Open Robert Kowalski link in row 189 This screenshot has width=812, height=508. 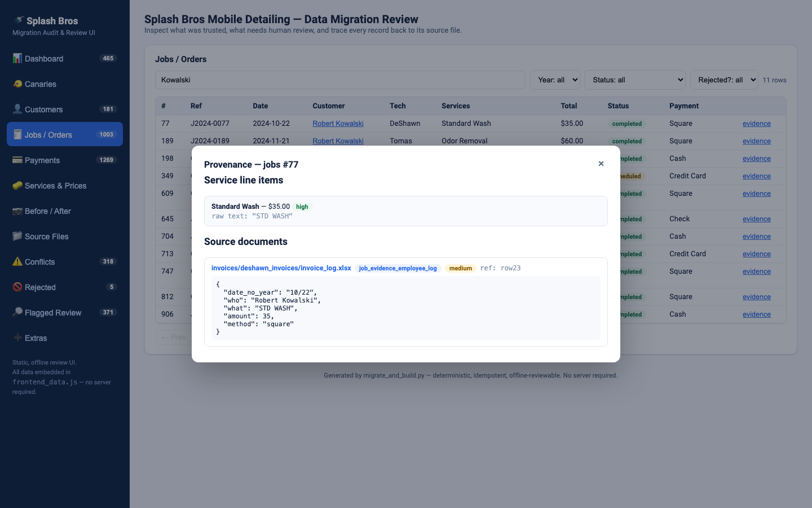click(x=338, y=141)
